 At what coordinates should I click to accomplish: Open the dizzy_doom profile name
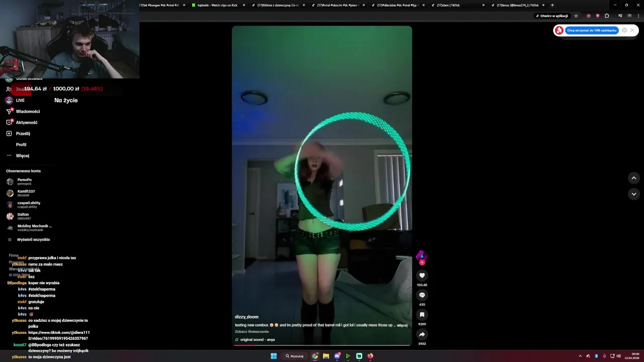[x=247, y=317]
